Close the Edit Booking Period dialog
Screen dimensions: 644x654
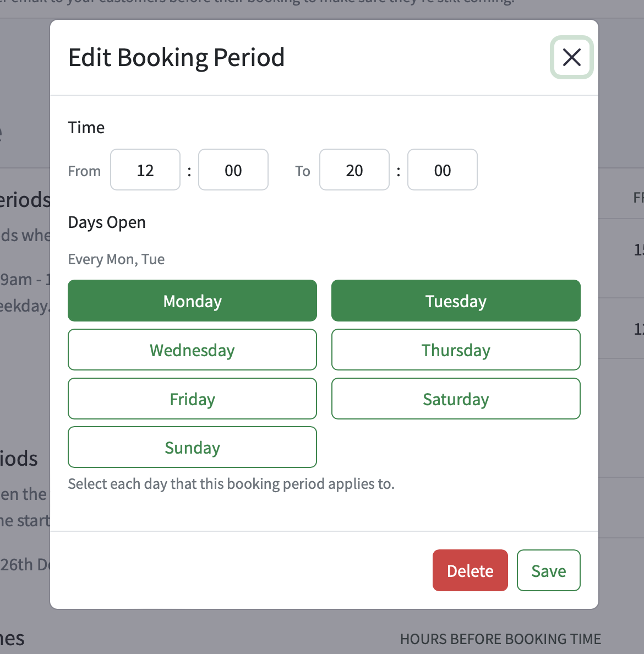click(571, 57)
